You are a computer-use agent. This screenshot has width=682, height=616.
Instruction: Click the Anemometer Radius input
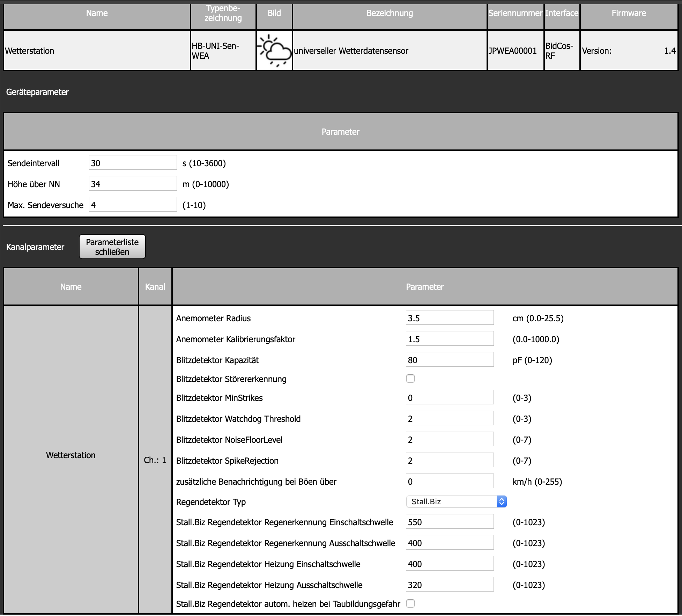[x=450, y=318]
